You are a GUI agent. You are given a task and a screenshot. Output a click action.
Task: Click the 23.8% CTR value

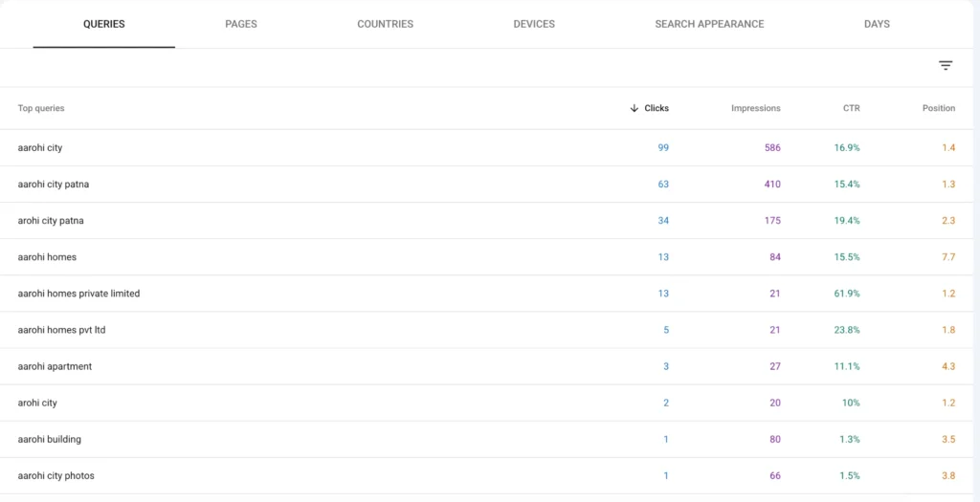847,330
